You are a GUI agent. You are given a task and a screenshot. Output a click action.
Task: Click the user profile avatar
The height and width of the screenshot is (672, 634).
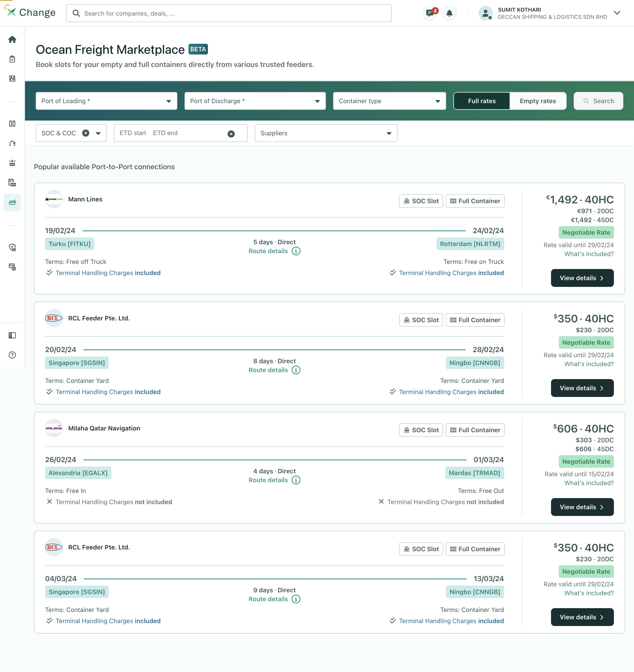pos(485,13)
